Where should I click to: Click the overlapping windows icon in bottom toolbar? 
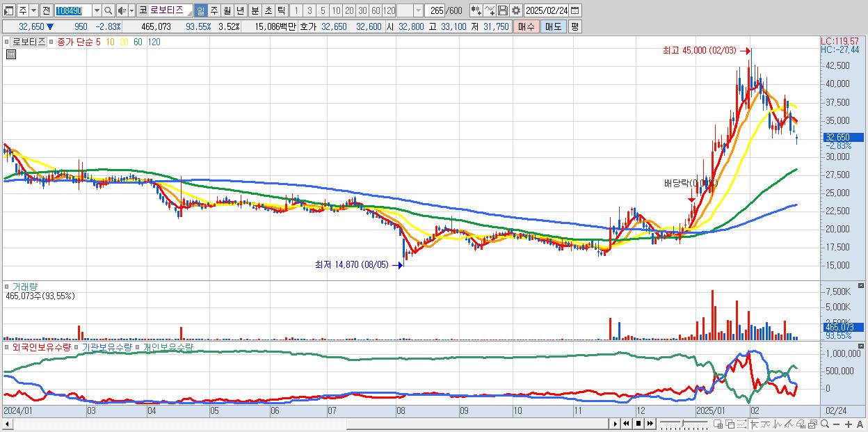[x=730, y=424]
